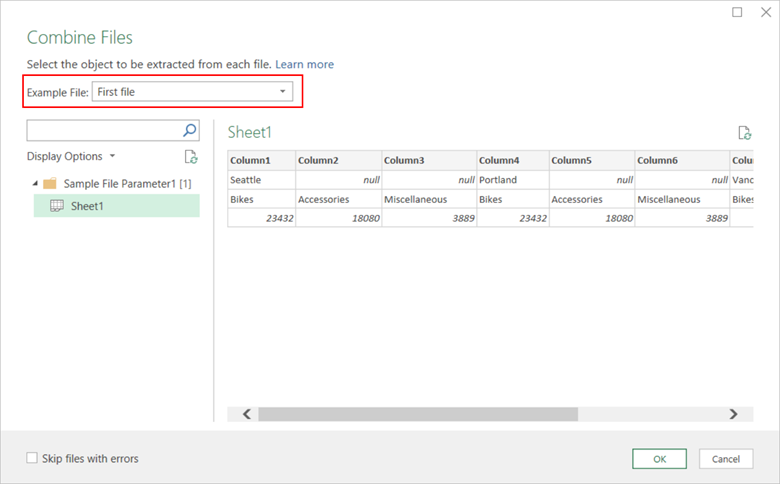
Task: Click the Column3 header
Action: click(429, 160)
